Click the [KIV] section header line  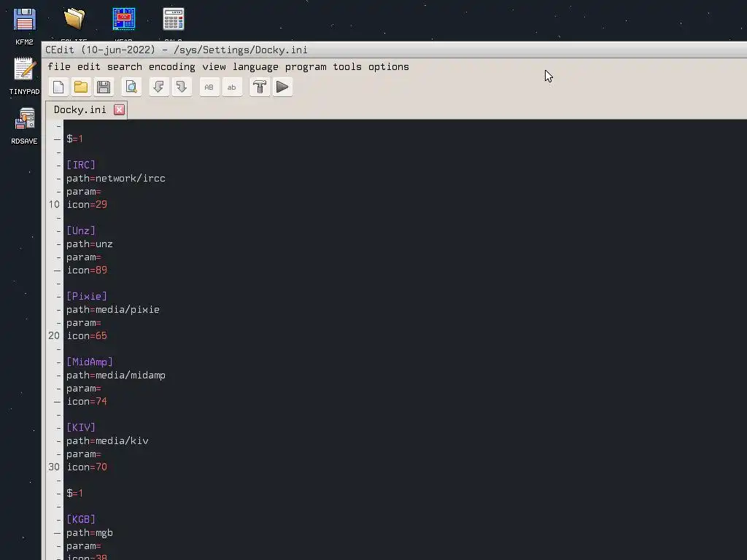point(81,427)
